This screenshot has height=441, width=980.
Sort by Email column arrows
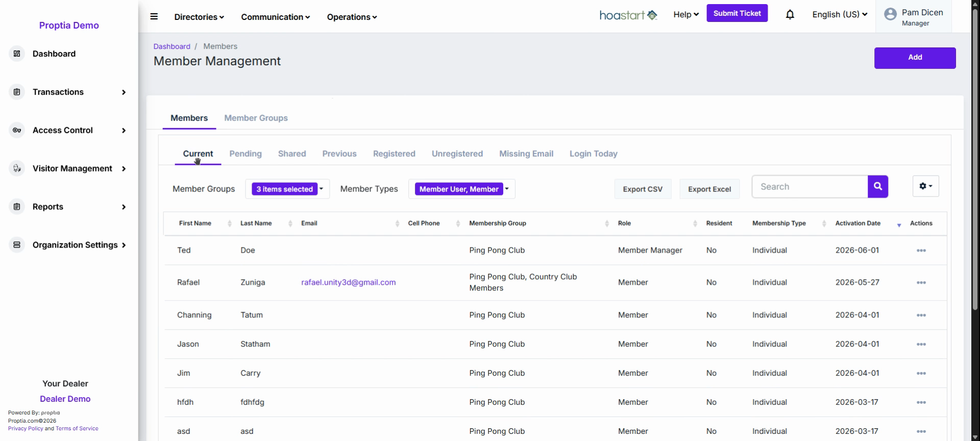pyautogui.click(x=397, y=224)
